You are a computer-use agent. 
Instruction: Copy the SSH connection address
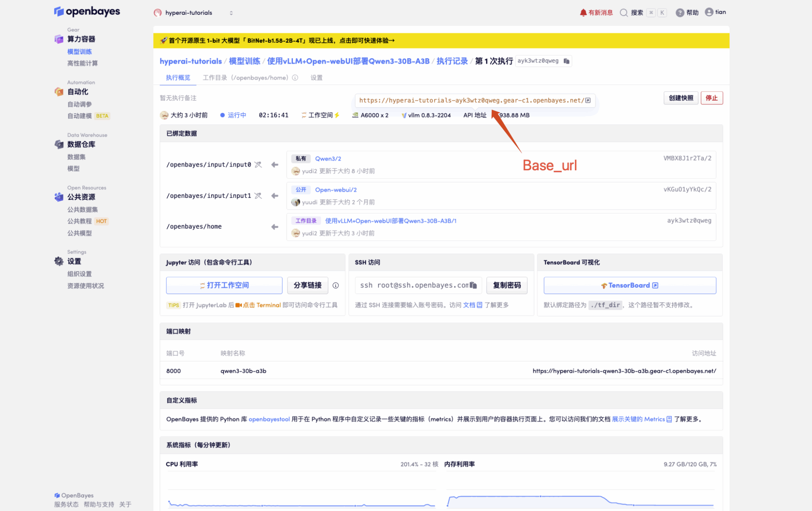[474, 285]
